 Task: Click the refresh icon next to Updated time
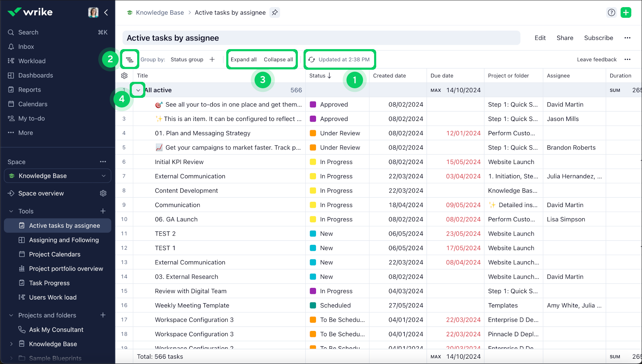[x=312, y=59]
